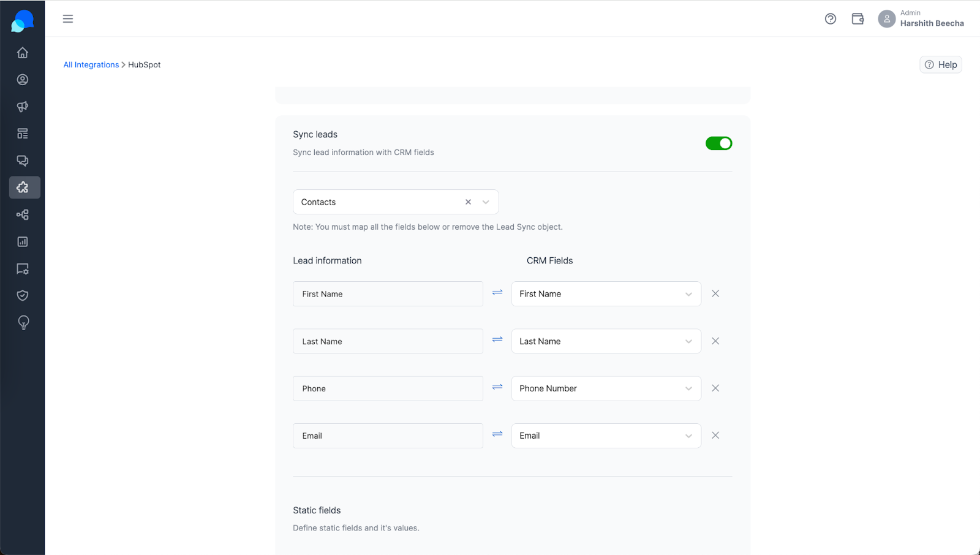Open the Email CRM field dropdown
Viewport: 980px width, 555px height.
coord(606,436)
